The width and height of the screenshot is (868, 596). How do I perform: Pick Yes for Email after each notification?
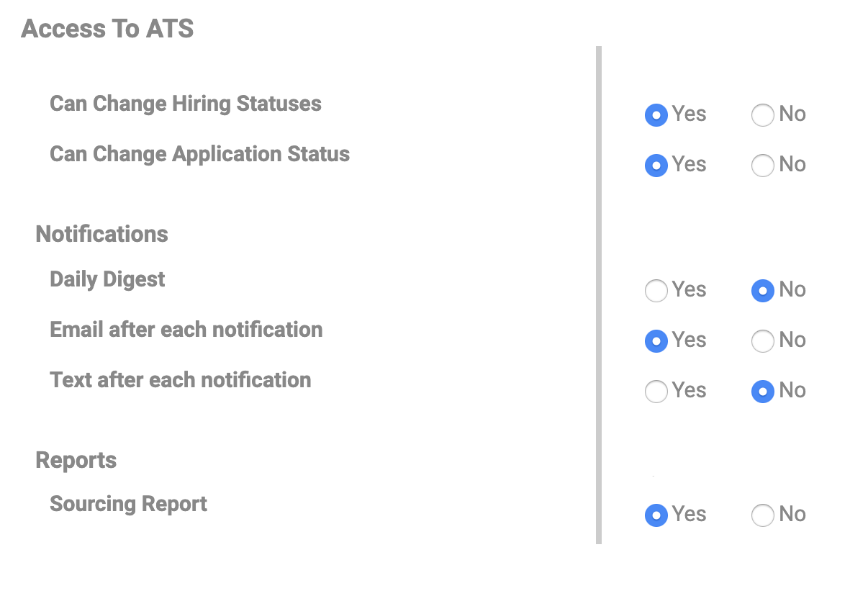(x=656, y=341)
